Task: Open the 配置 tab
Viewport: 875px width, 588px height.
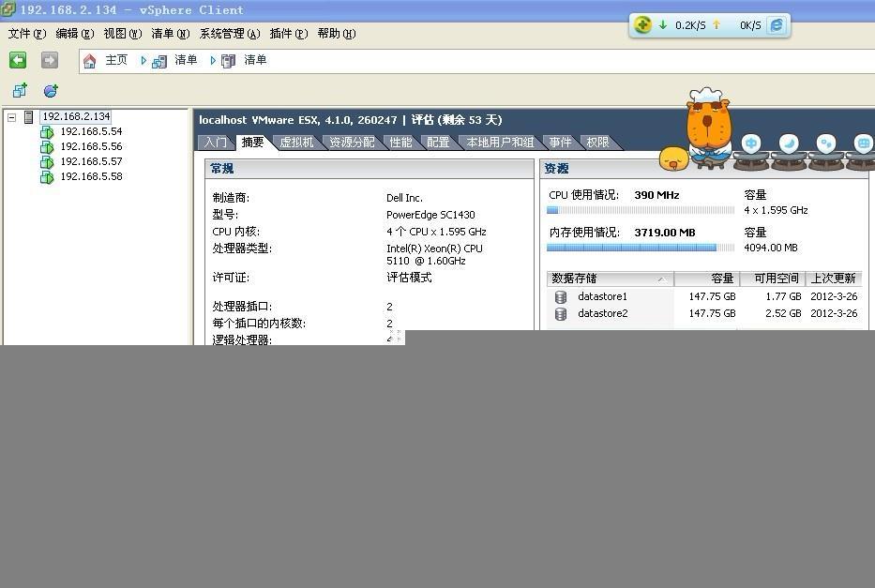Action: pos(438,143)
